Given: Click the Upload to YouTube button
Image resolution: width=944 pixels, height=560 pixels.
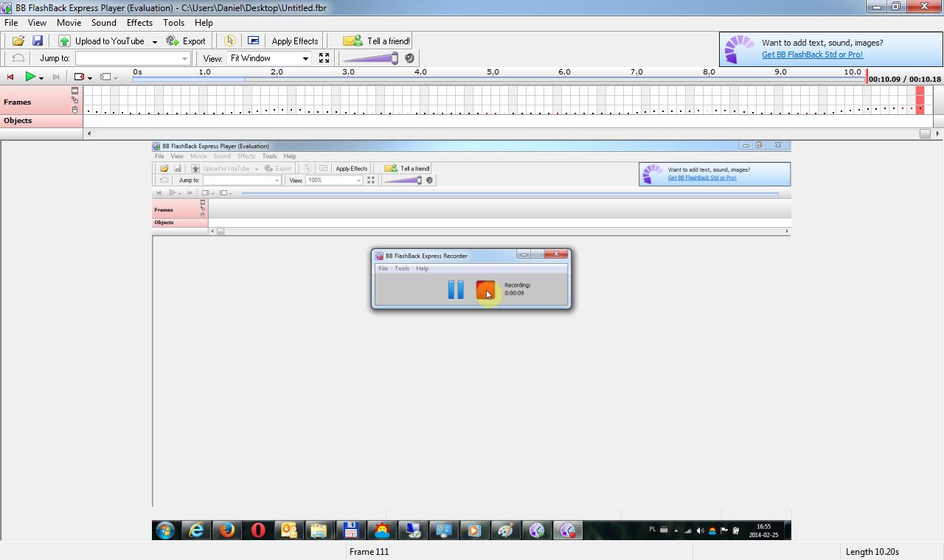Looking at the screenshot, I should pos(102,41).
